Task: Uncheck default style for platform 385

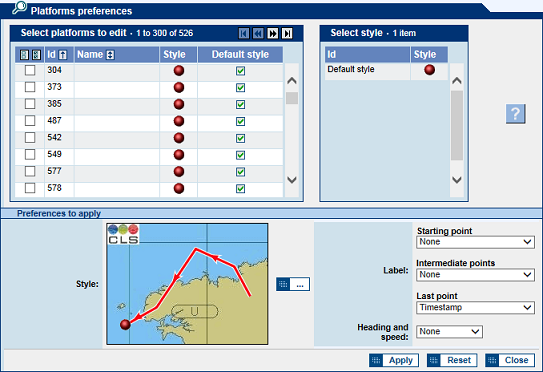Action: (x=240, y=105)
